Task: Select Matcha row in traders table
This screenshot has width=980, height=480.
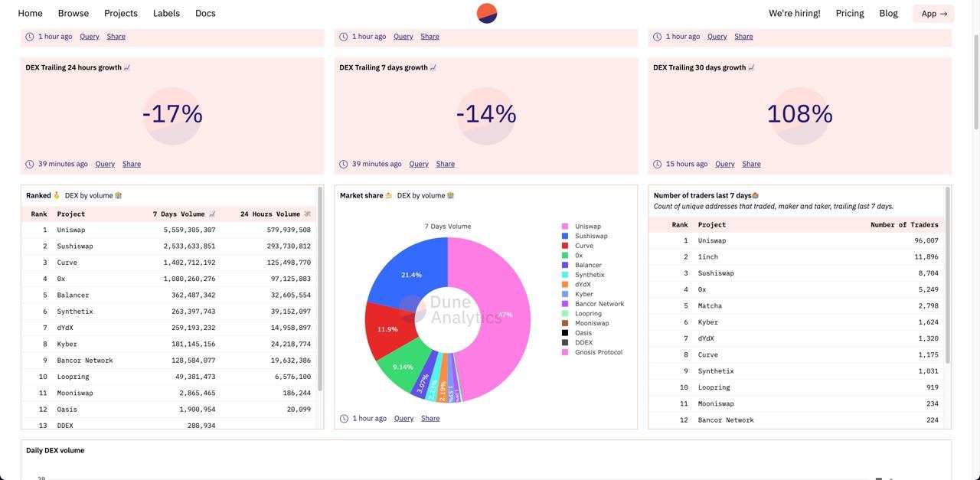Action: coord(796,306)
